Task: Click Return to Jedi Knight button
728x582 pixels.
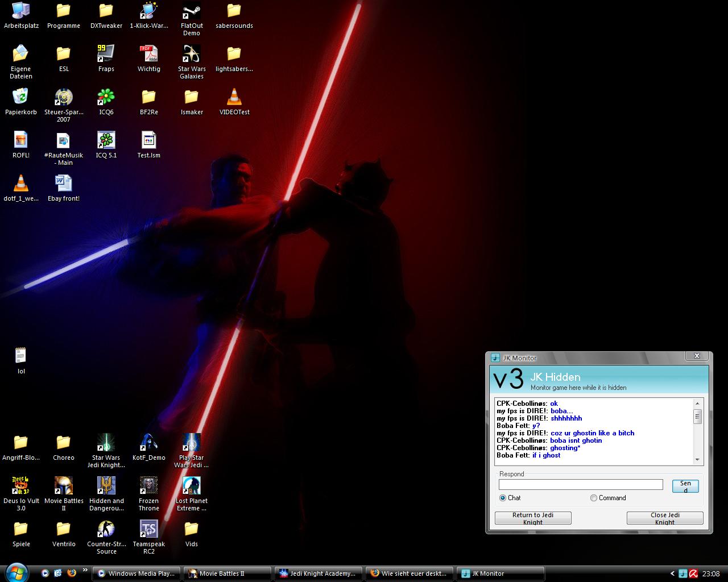Action: [533, 518]
